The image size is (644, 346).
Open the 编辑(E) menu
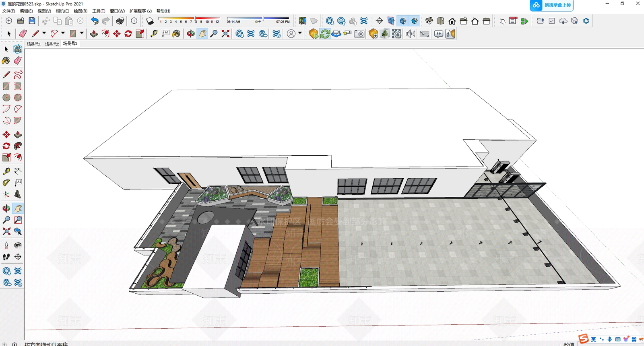click(x=26, y=11)
